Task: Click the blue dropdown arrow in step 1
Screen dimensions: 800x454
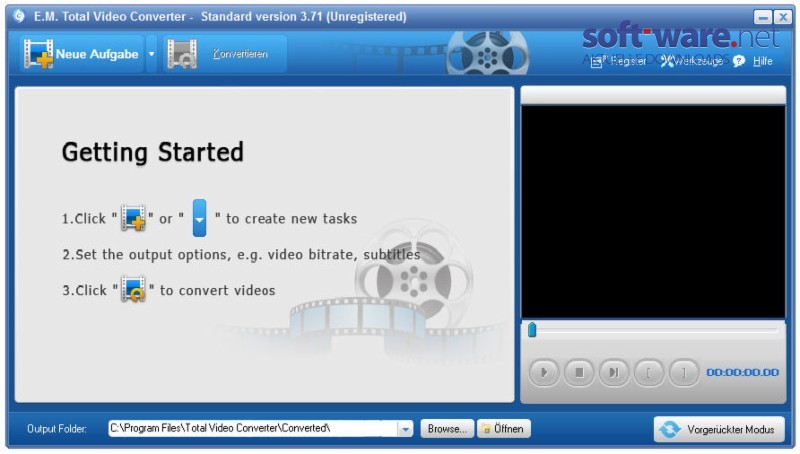Action: tap(199, 218)
